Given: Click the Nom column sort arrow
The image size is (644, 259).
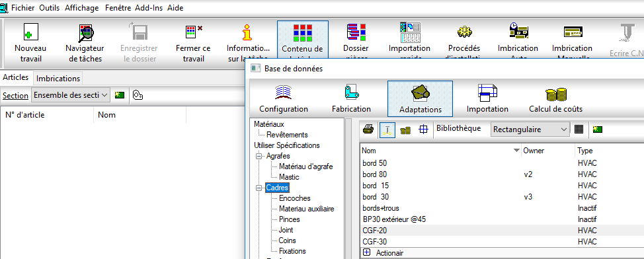Looking at the screenshot, I should (x=516, y=151).
